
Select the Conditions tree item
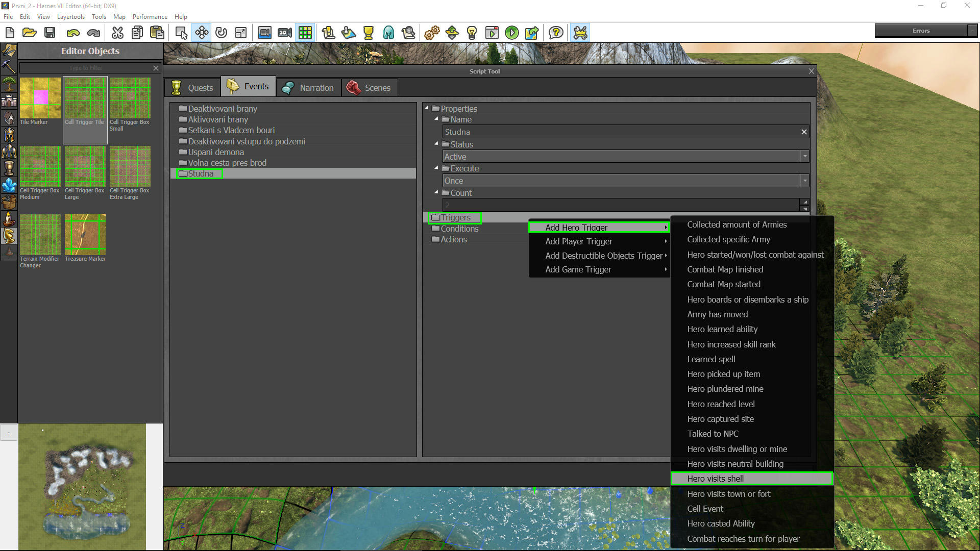(x=459, y=229)
